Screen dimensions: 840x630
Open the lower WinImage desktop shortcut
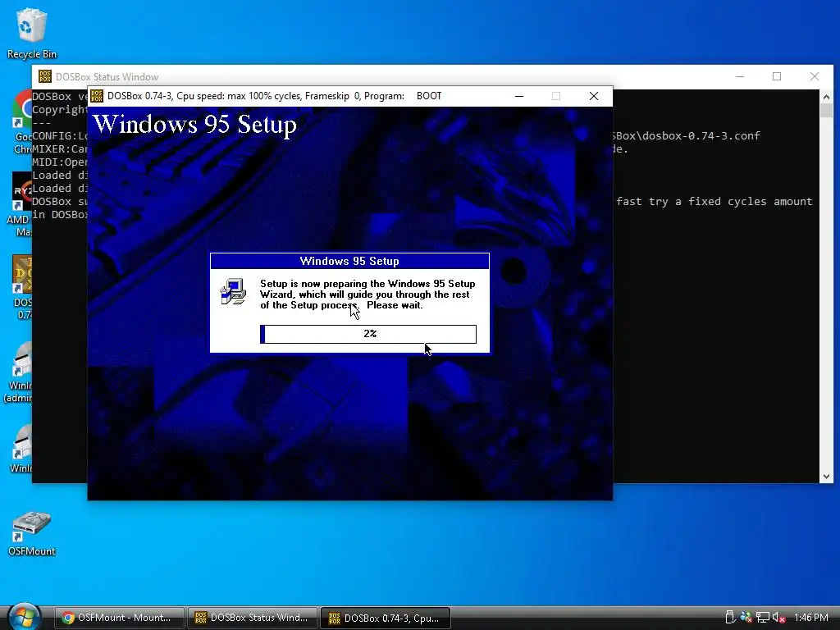(x=21, y=449)
